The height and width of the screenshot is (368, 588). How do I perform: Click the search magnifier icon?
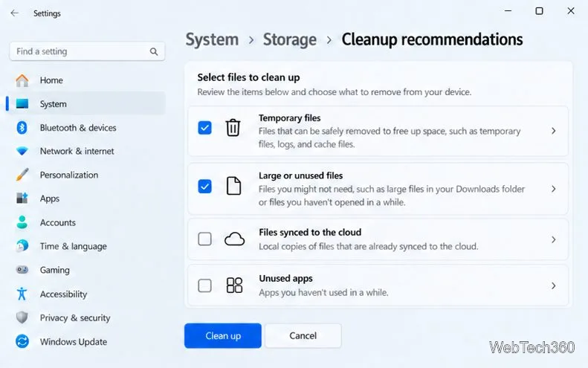154,51
